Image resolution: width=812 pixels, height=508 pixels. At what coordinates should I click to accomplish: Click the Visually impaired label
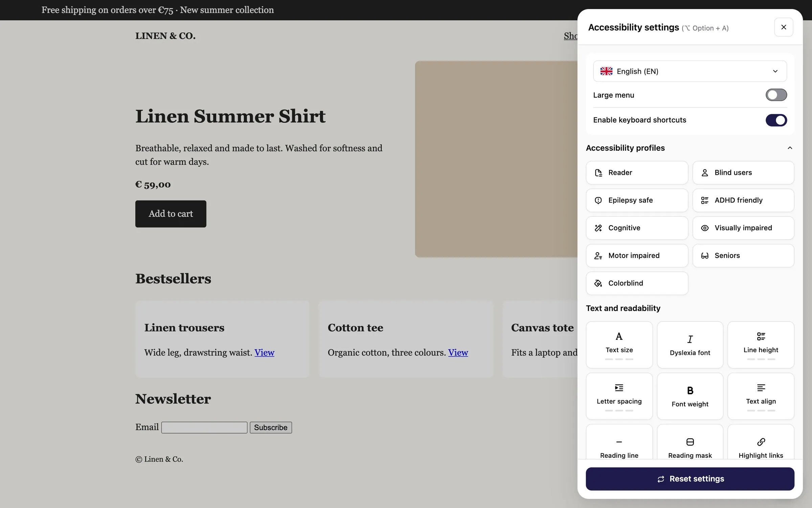pos(743,228)
